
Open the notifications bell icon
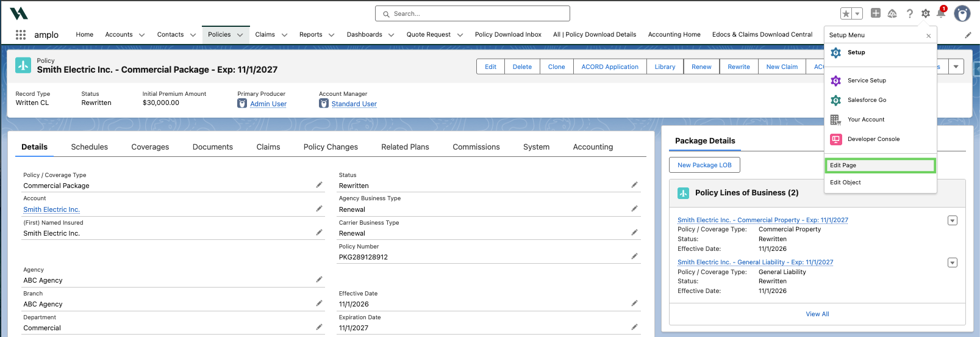pyautogui.click(x=941, y=13)
